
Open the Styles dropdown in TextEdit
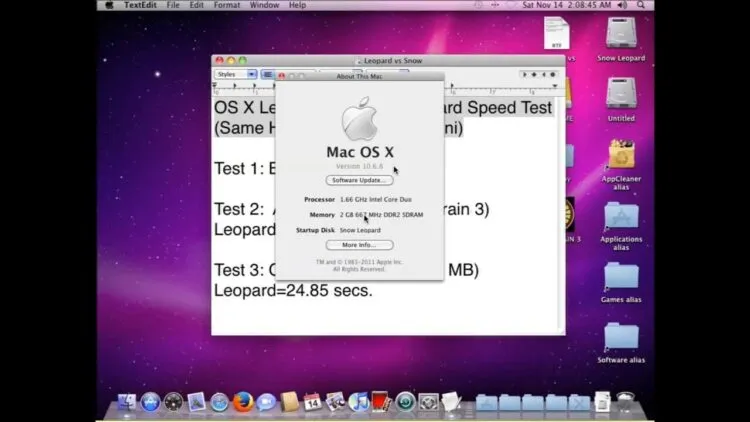236,74
